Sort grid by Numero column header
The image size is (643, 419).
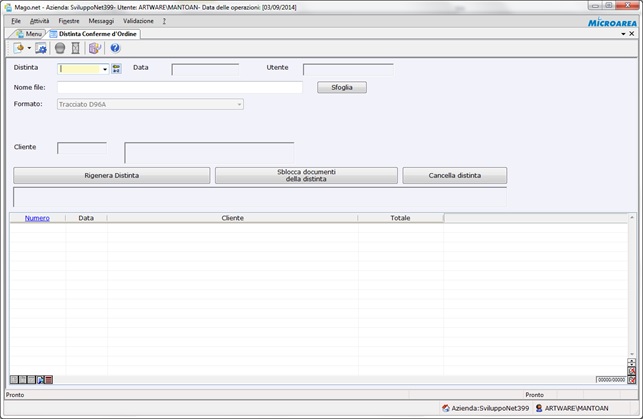(x=37, y=217)
